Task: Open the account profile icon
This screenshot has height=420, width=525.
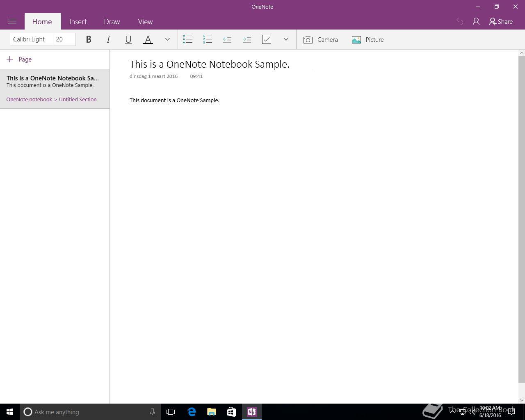Action: [476, 22]
